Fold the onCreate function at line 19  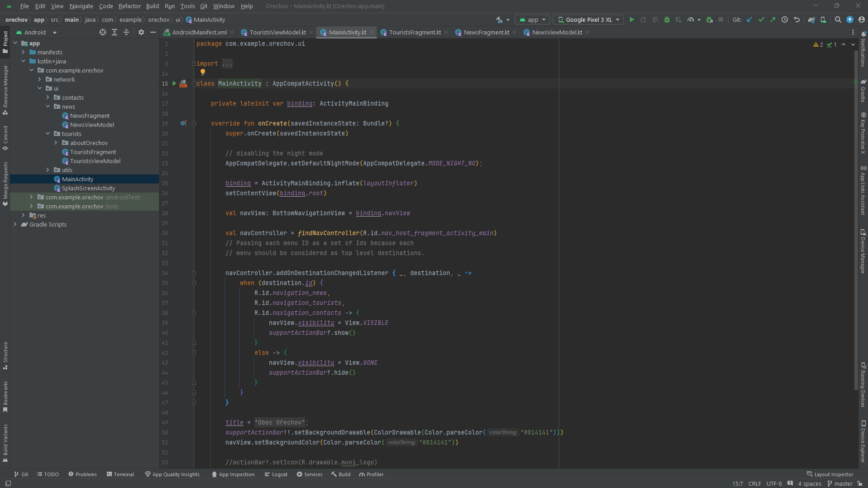coord(194,123)
